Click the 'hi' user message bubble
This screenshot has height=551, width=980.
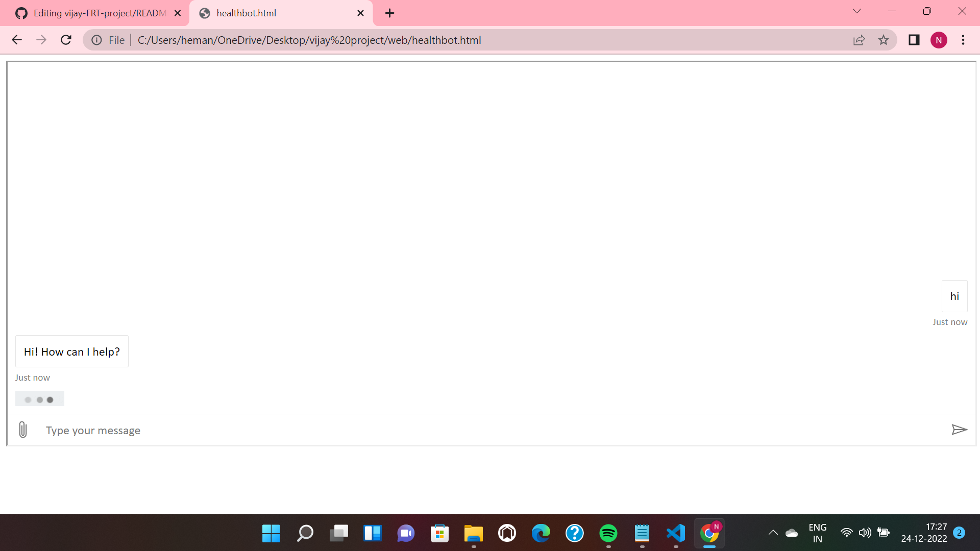tap(954, 296)
